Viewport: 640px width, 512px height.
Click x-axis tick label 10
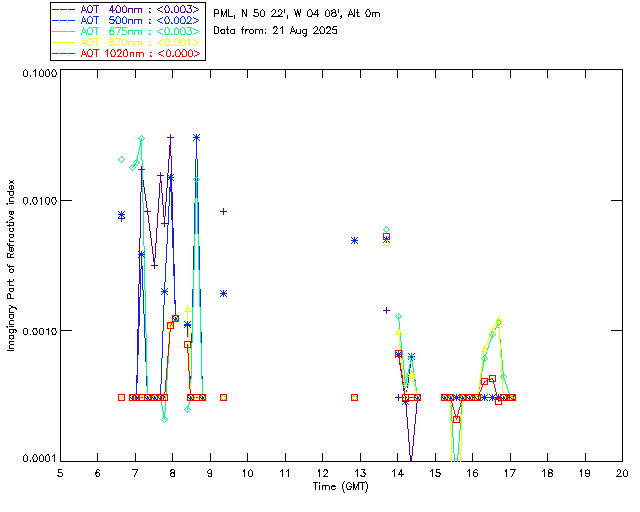click(247, 473)
